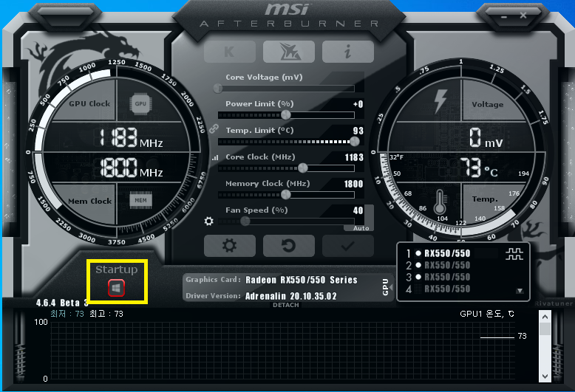Adjust the Core Voltage slider
The width and height of the screenshot is (575, 392).
286,89
